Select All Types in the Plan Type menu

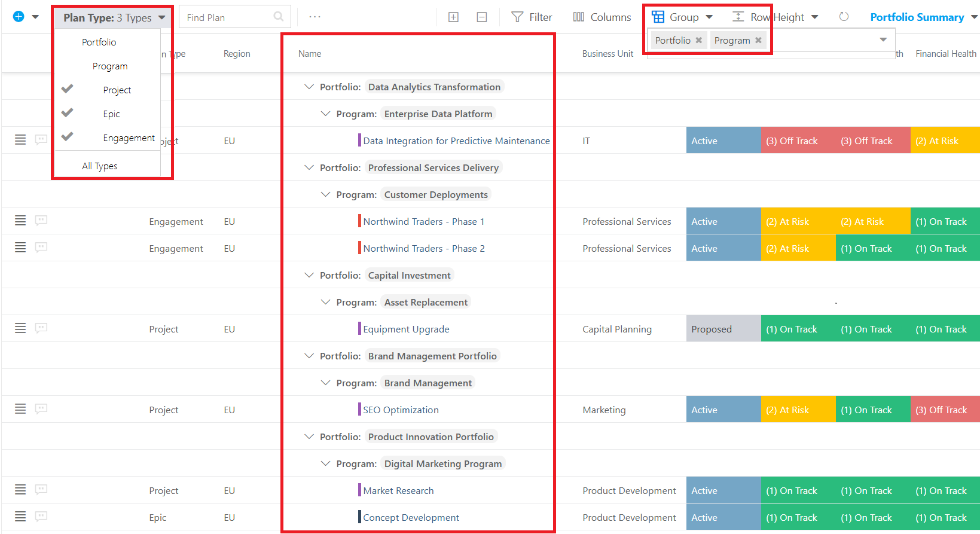pos(100,166)
